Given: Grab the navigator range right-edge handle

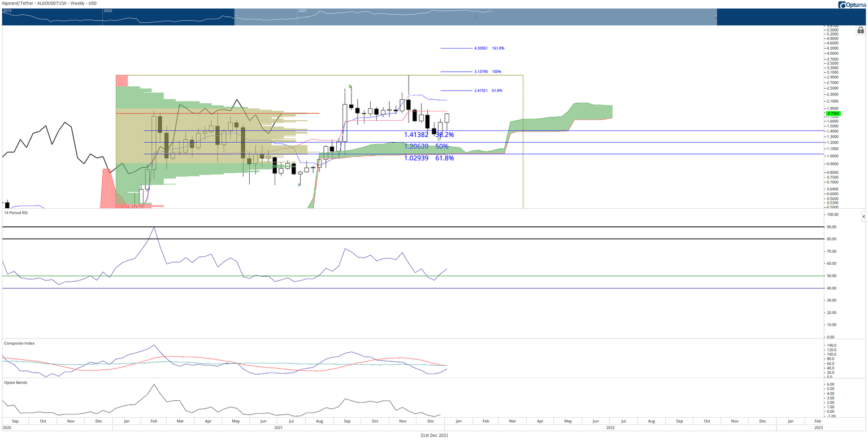Looking at the screenshot, I should click(717, 17).
